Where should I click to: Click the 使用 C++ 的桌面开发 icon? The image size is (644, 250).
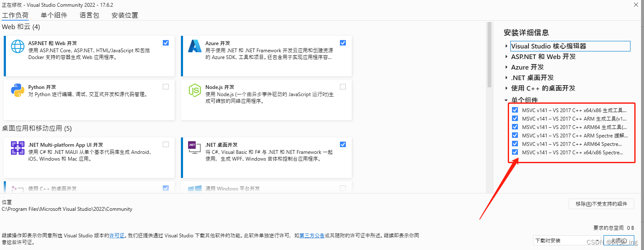pos(17,188)
